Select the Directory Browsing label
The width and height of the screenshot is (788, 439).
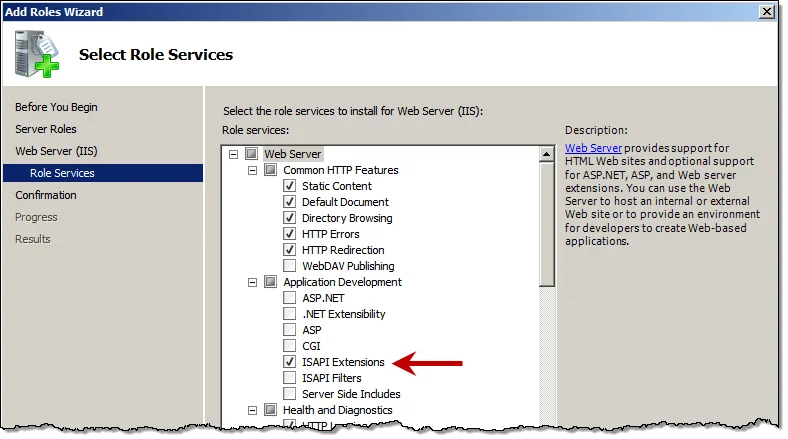click(347, 218)
